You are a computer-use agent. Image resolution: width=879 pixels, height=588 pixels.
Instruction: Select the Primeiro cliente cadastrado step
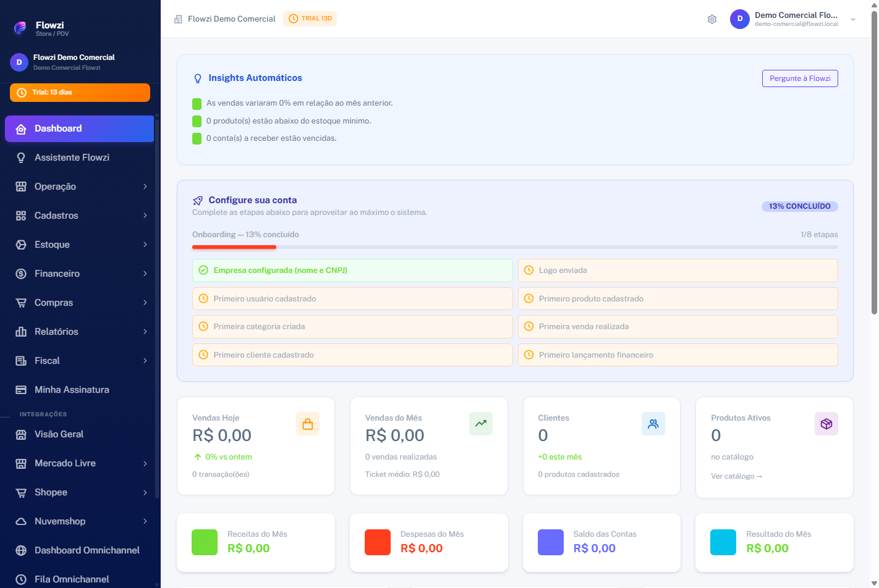click(352, 355)
